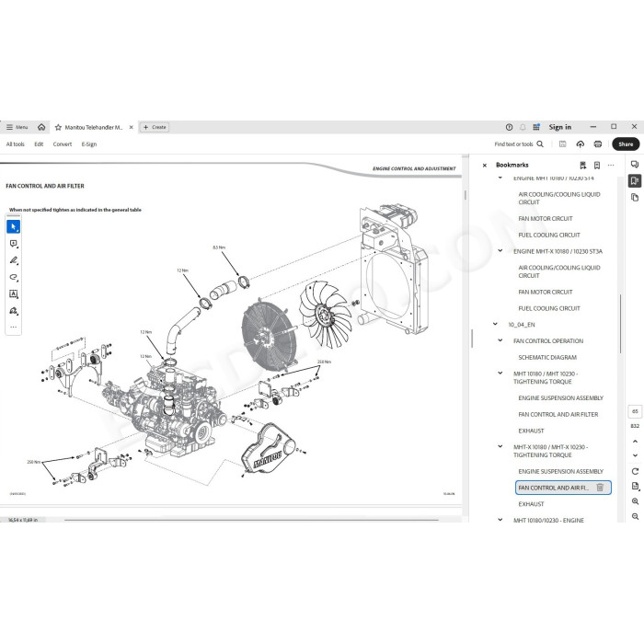Go to next page down arrow

pos(635,455)
